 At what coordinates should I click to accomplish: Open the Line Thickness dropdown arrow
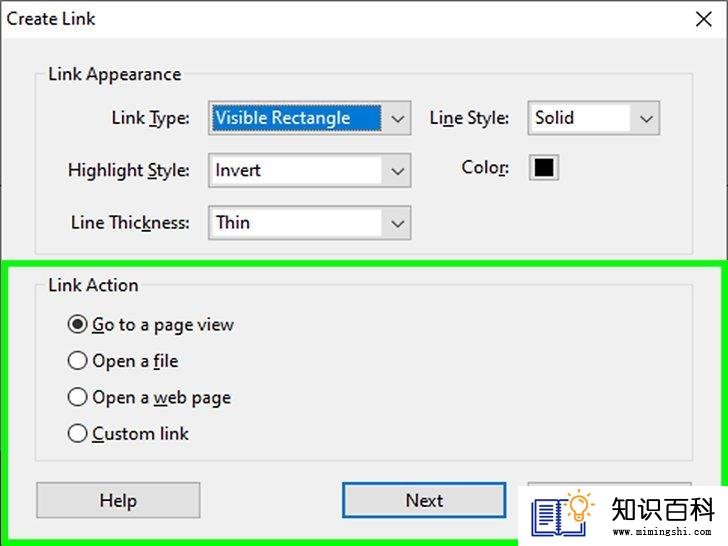click(397, 223)
